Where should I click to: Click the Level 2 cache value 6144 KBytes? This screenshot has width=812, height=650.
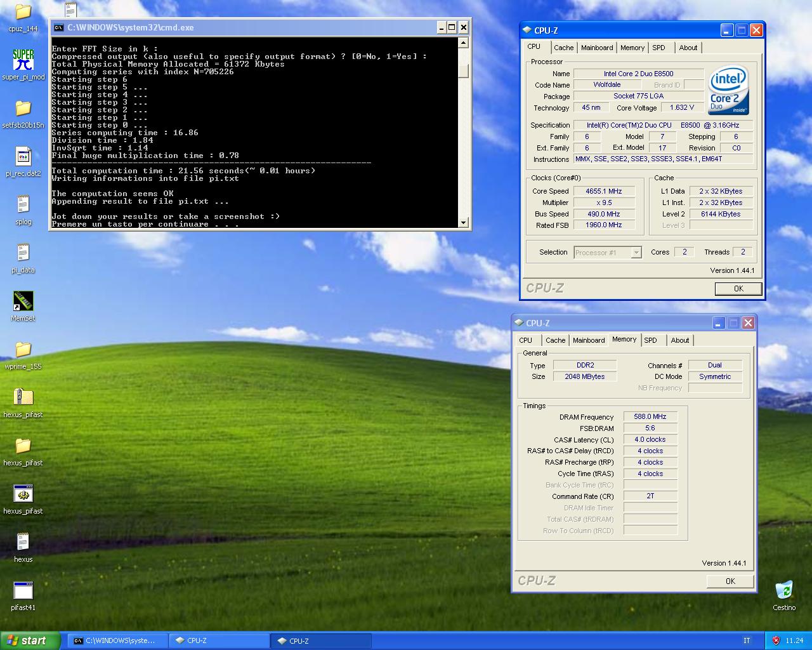coord(721,214)
